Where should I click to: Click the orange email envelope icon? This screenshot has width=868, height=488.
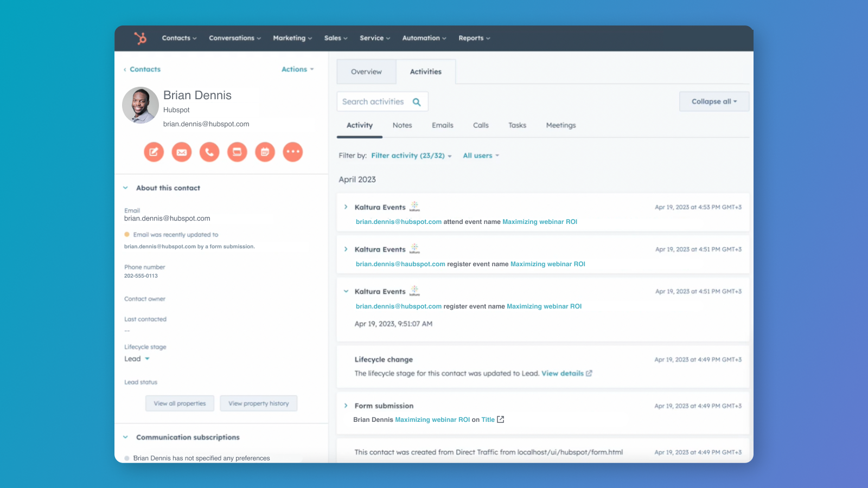pos(182,152)
